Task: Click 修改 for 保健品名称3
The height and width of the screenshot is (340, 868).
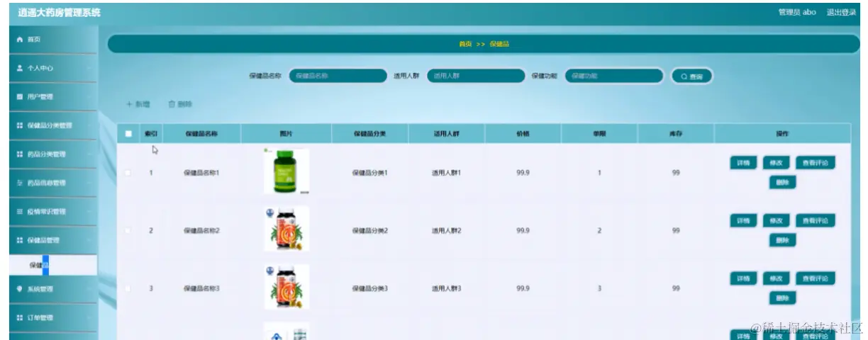Action: [776, 279]
